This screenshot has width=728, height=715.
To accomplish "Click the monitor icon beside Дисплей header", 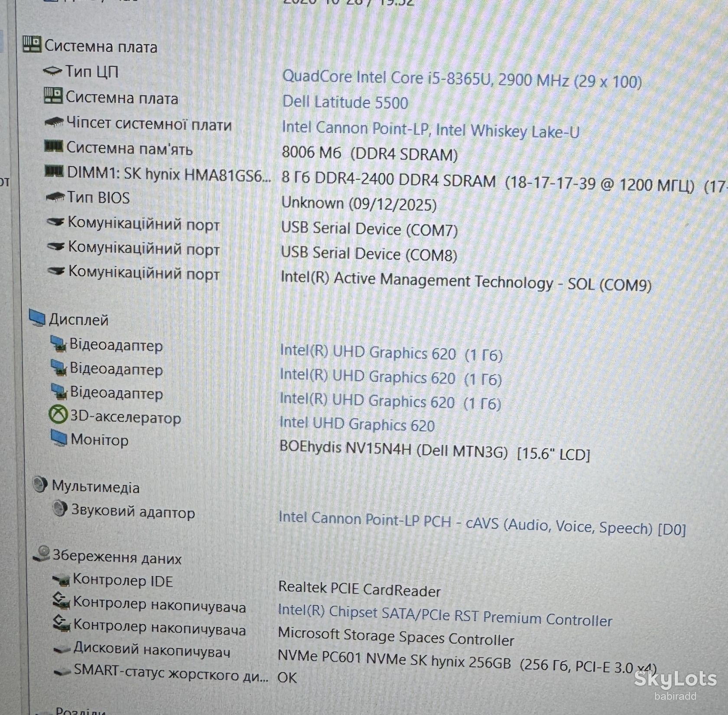I will [37, 318].
